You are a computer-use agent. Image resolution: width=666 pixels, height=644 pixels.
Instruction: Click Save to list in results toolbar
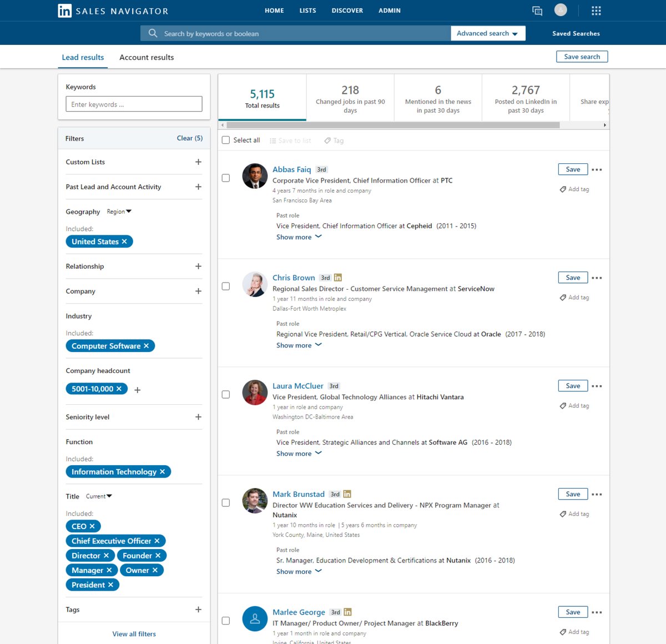tap(290, 141)
